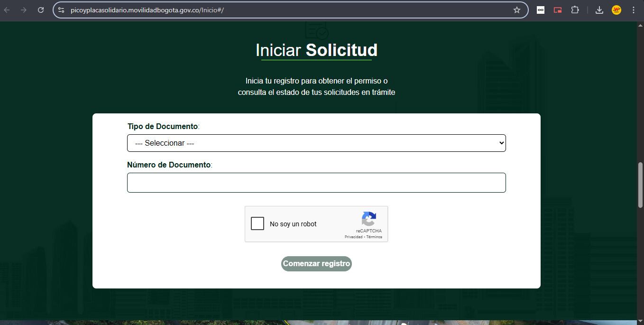Click the white chain-link extension icon
The width and height of the screenshot is (644, 325).
click(x=541, y=10)
